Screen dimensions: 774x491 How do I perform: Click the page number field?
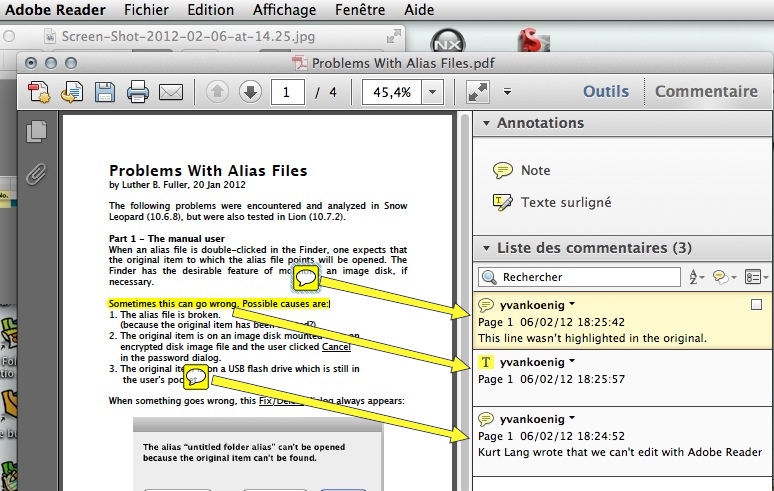tap(288, 92)
